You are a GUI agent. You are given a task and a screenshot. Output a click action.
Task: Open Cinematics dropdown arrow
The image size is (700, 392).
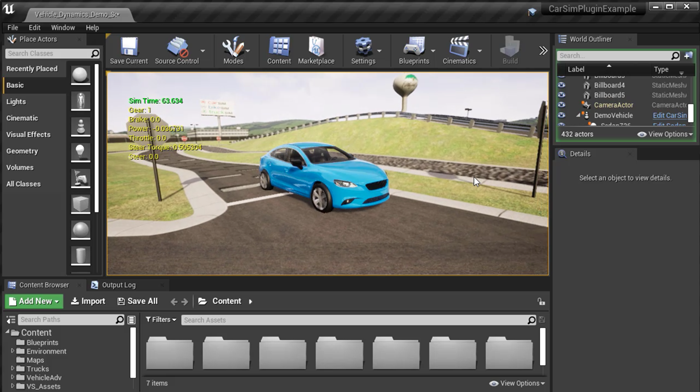(x=479, y=51)
